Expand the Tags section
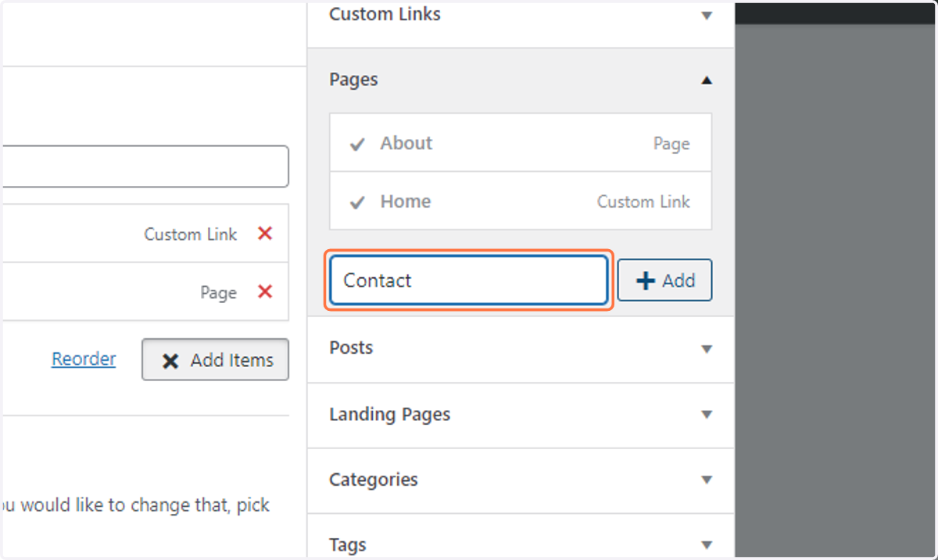This screenshot has height=560, width=938. coord(707,545)
